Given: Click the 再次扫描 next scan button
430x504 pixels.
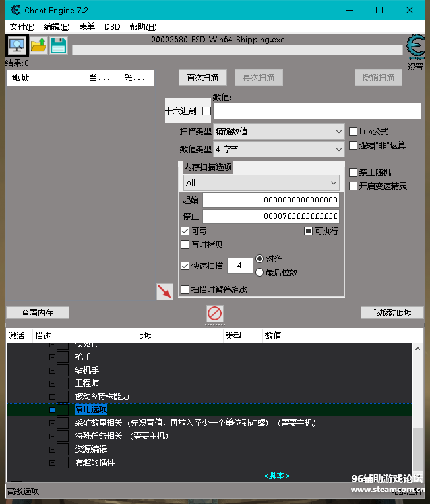Looking at the screenshot, I should point(259,78).
